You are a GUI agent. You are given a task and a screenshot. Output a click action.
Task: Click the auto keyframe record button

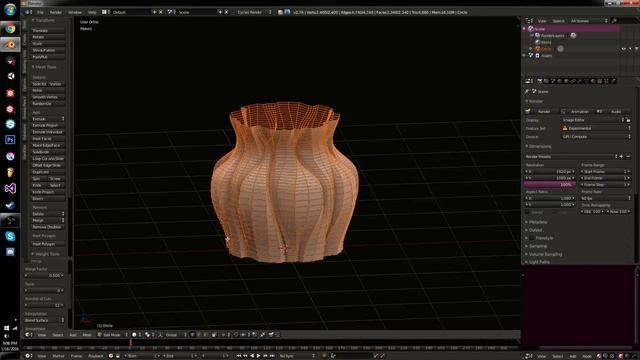pyautogui.click(x=324, y=356)
